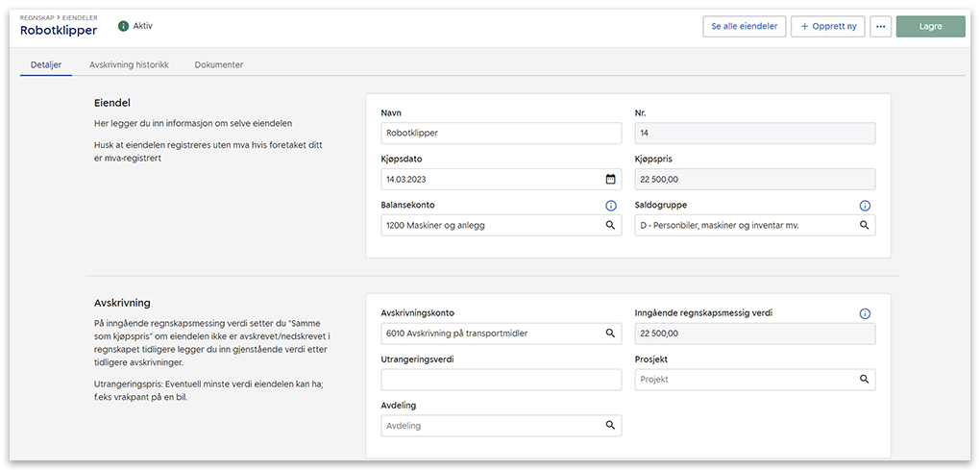Viewport: 980px width, 470px height.
Task: Open the Balansekonto lookup field
Action: [x=490, y=226]
